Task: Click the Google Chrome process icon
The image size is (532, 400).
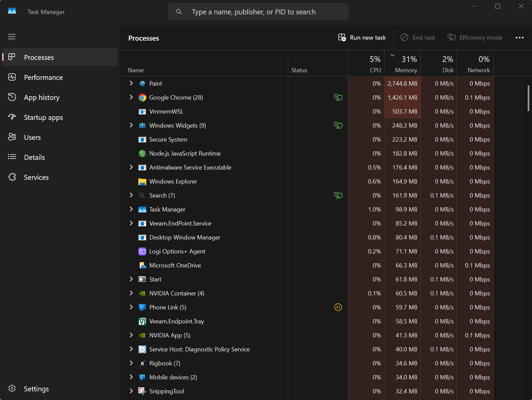Action: point(142,98)
